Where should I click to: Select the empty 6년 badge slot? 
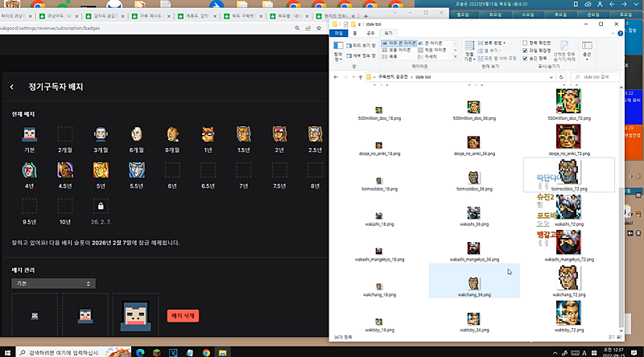click(172, 170)
